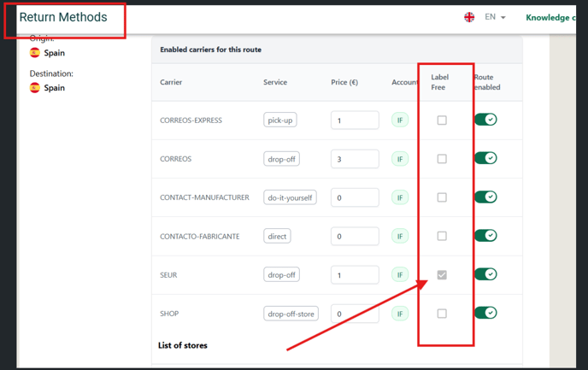The width and height of the screenshot is (588, 370).
Task: Disable route toggle for SHOP
Action: pyautogui.click(x=485, y=313)
